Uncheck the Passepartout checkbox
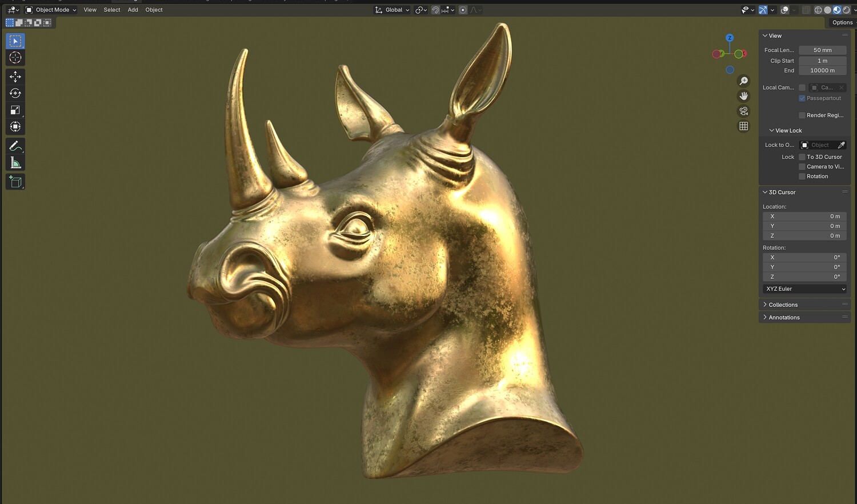This screenshot has width=857, height=504. (x=802, y=98)
